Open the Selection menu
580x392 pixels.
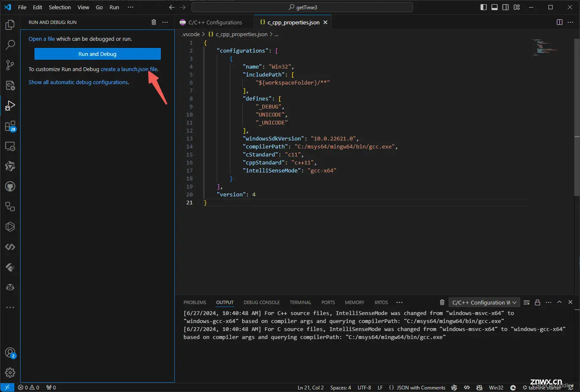pos(60,7)
